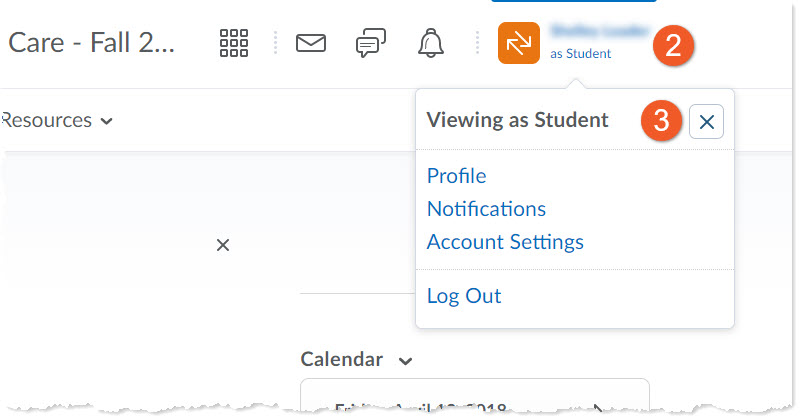
Task: Click the orange step 3 badge
Action: tap(661, 121)
